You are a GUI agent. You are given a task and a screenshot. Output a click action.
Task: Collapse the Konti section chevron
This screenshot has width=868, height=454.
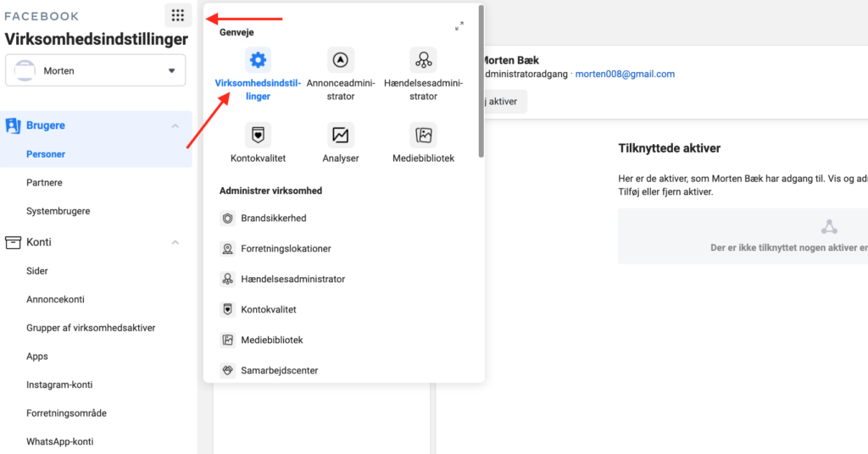pos(175,242)
